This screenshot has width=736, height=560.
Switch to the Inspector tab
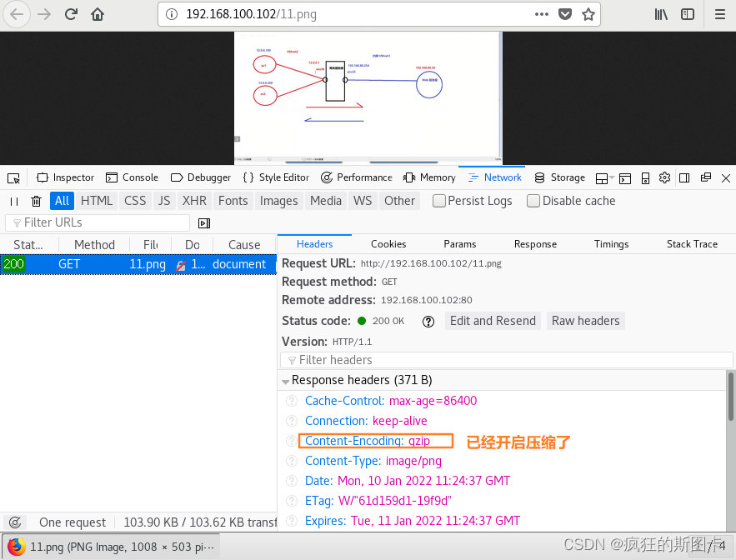[66, 177]
